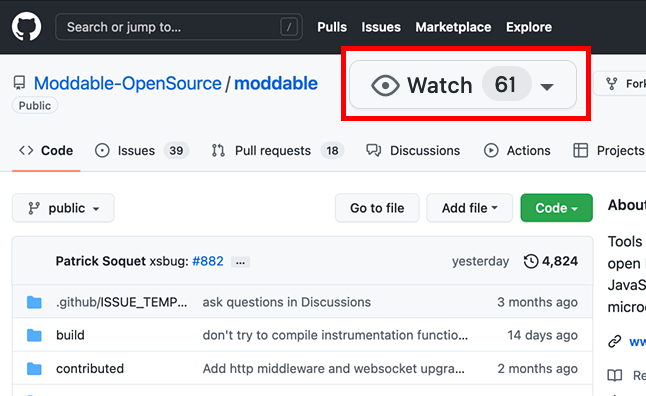Expand commit message ellipsis button

(240, 262)
